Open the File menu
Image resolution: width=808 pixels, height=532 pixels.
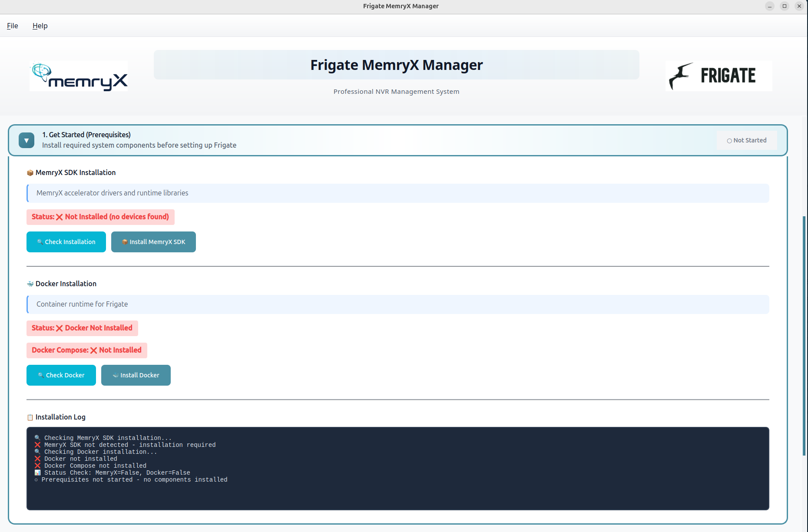(x=13, y=26)
